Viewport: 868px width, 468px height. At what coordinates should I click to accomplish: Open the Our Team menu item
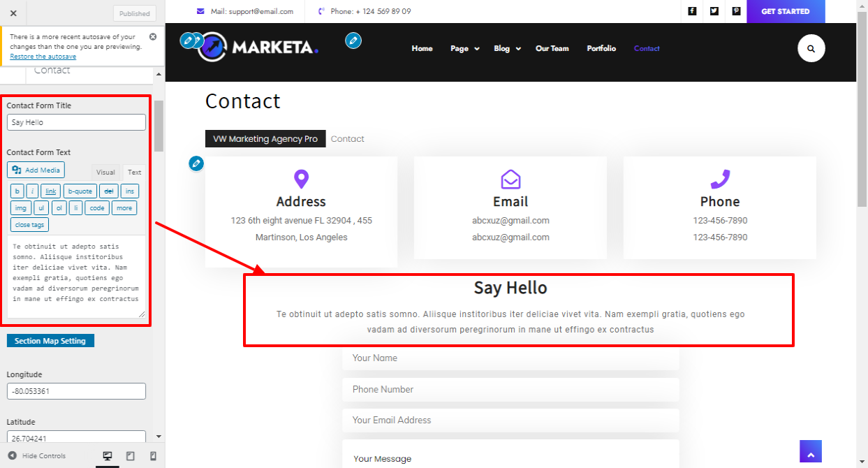[552, 49]
